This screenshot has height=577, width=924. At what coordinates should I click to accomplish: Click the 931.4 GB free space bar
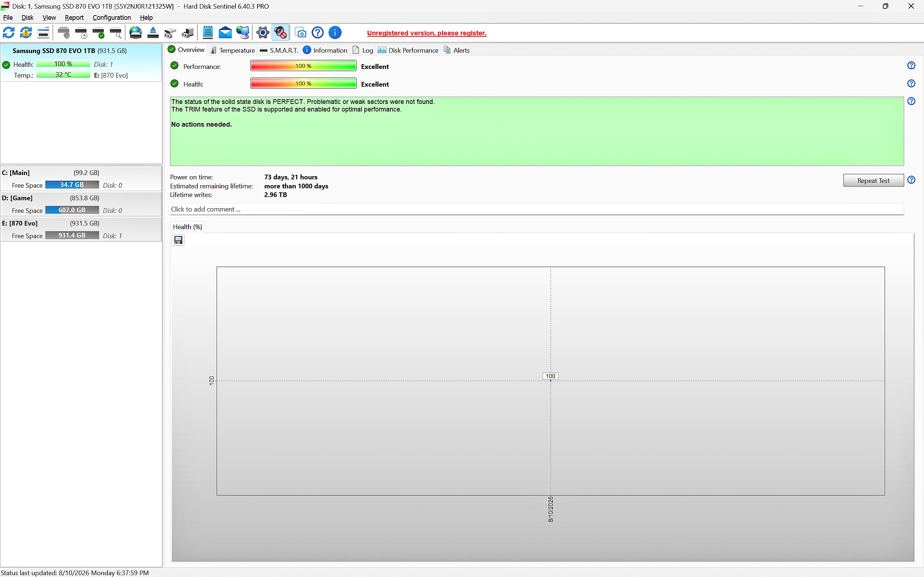pyautogui.click(x=72, y=236)
